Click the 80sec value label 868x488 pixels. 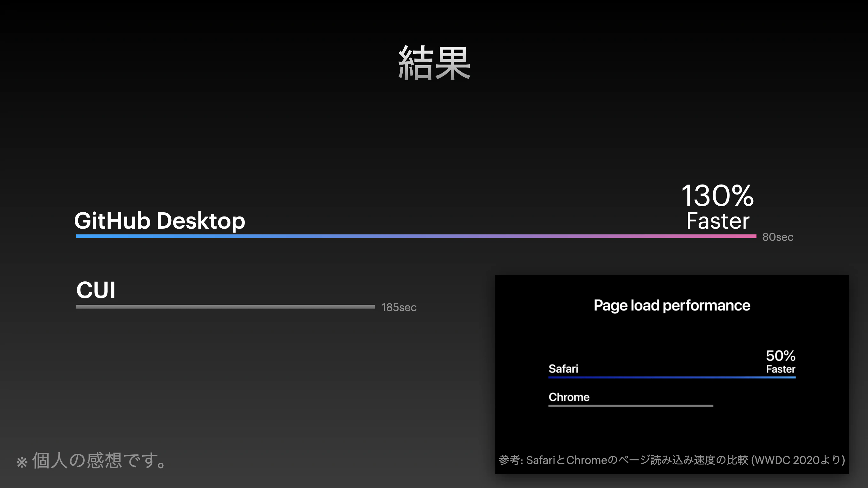pyautogui.click(x=778, y=237)
